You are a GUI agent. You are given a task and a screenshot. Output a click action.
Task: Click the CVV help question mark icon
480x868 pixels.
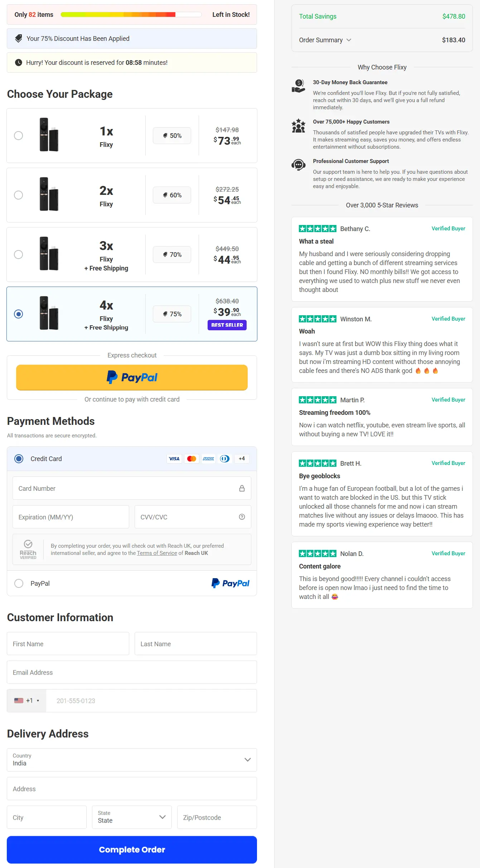click(242, 517)
